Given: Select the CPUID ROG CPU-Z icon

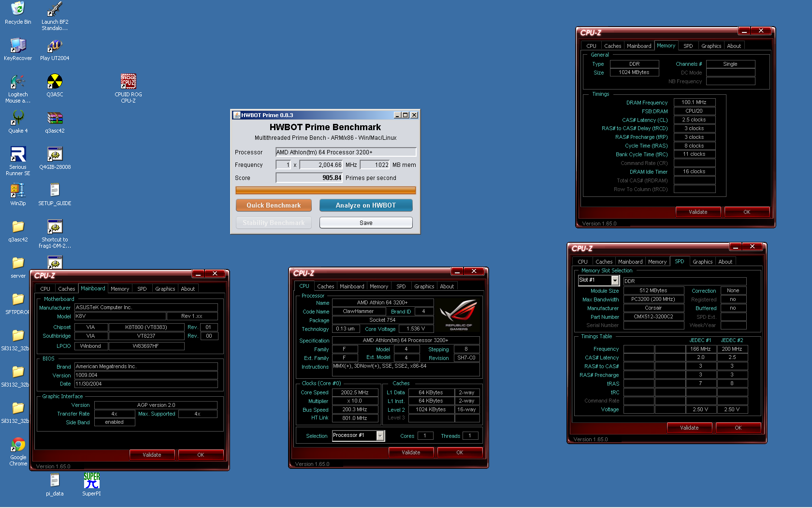Looking at the screenshot, I should 128,81.
